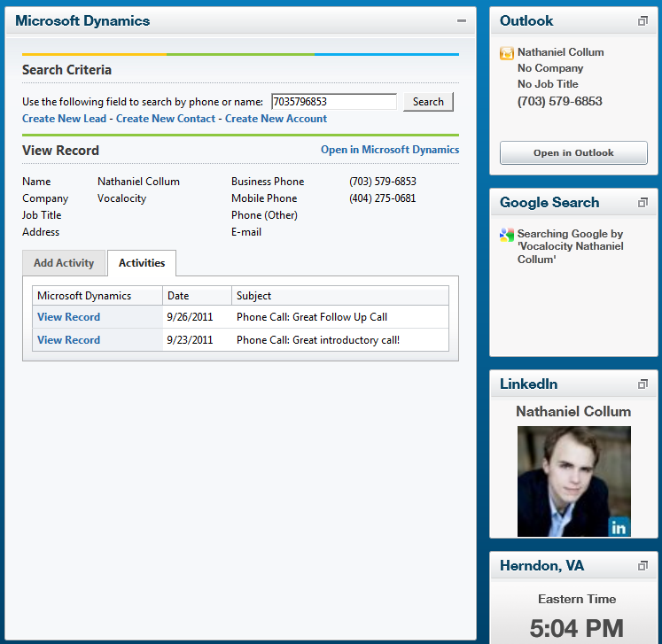Image resolution: width=662 pixels, height=644 pixels.
Task: Follow the Create New Contact link
Action: 166,119
